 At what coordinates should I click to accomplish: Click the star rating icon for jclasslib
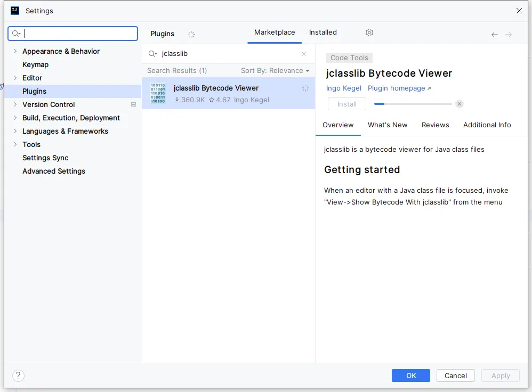coord(212,100)
